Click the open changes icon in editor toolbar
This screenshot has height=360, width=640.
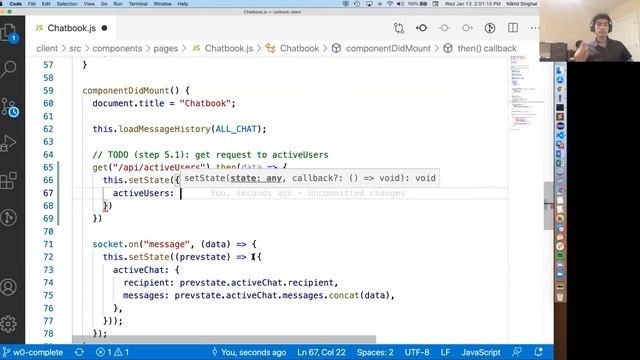399,28
